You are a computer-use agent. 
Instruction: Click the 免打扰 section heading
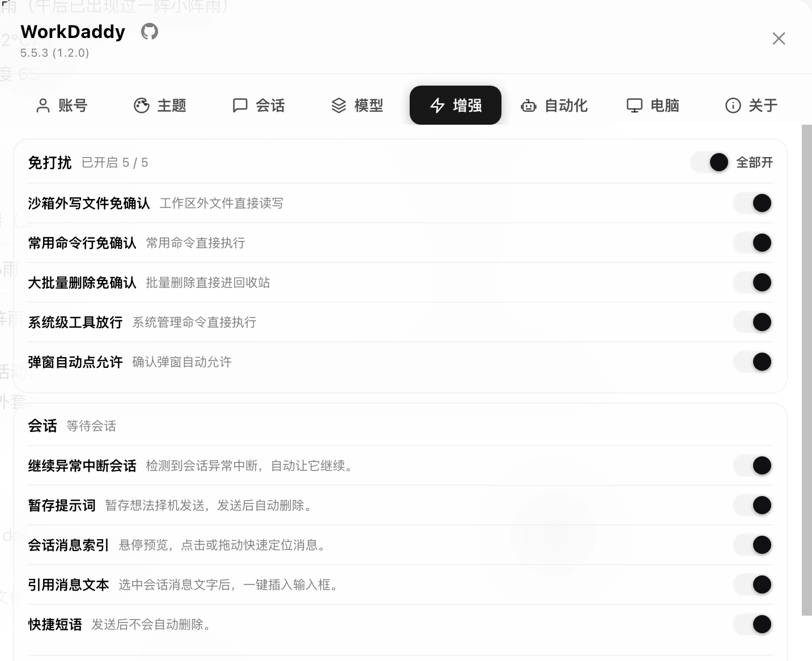click(50, 163)
